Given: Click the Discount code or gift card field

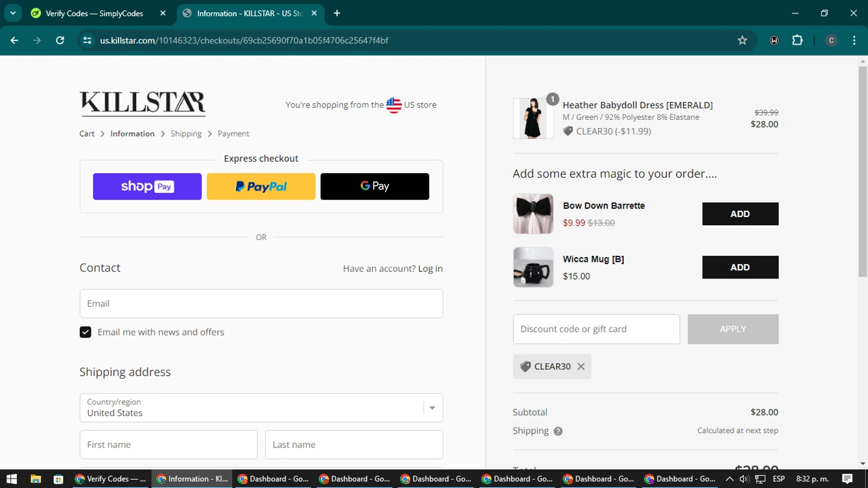Looking at the screenshot, I should (x=597, y=329).
